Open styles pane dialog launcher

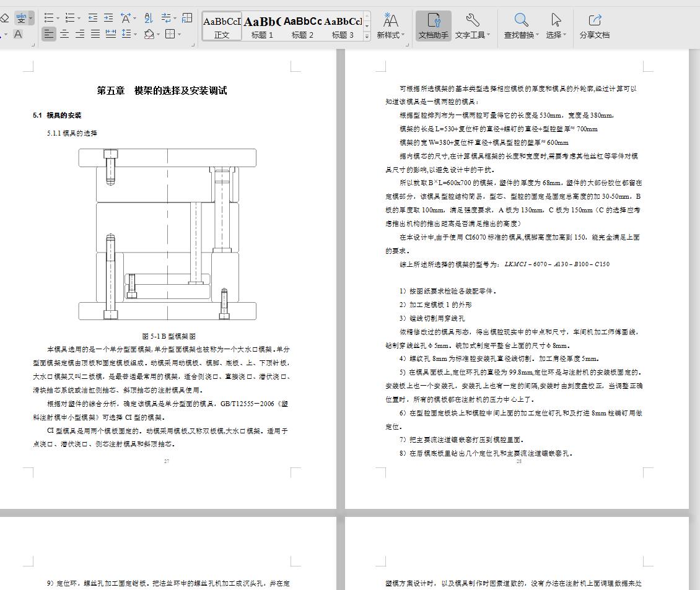(x=407, y=45)
